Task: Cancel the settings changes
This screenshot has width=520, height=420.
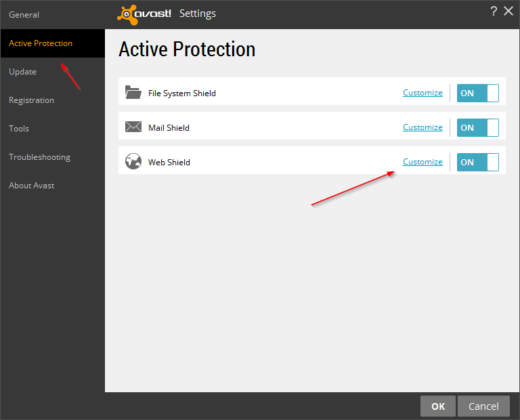Action: coord(483,406)
